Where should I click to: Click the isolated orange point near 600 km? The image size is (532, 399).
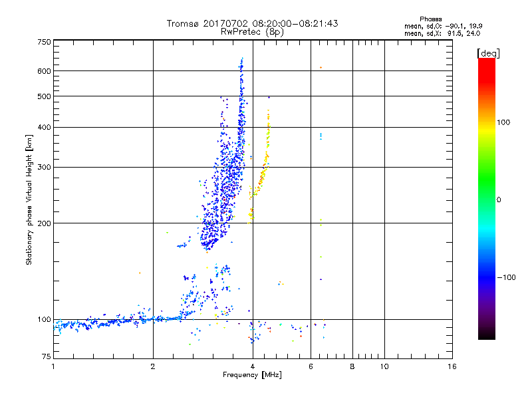pyautogui.click(x=321, y=68)
